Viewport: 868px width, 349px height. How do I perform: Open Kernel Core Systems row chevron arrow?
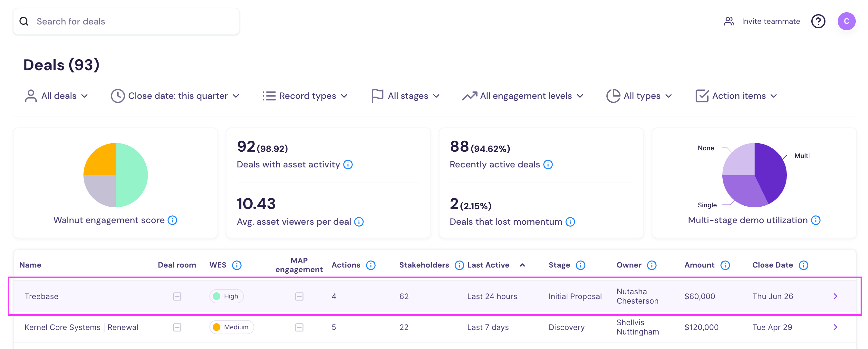click(x=835, y=327)
